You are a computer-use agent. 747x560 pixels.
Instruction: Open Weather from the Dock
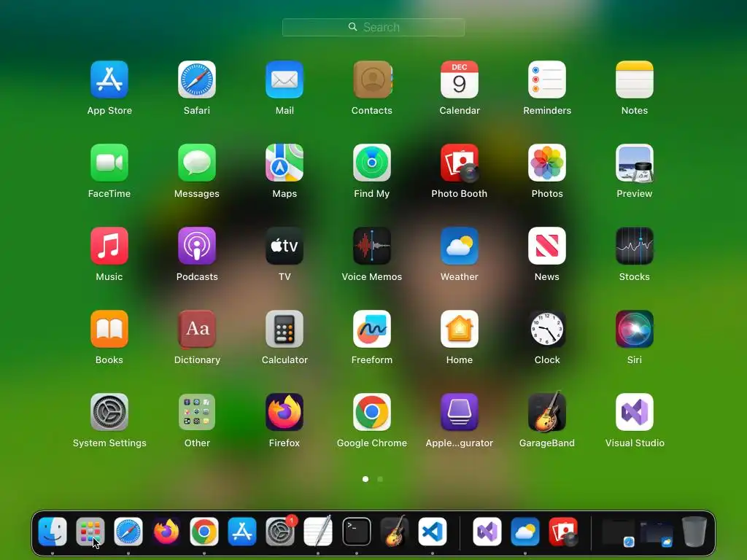click(525, 532)
